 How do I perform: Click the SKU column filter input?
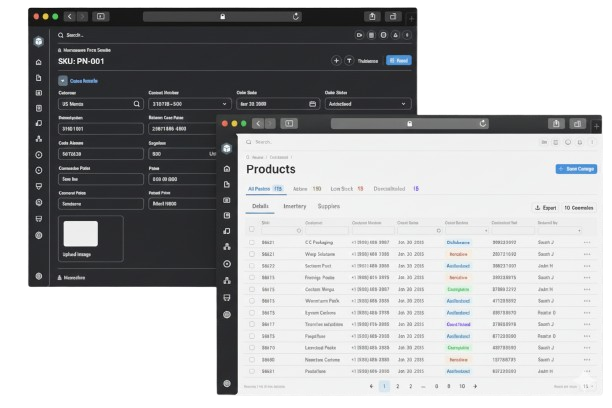coord(281,231)
